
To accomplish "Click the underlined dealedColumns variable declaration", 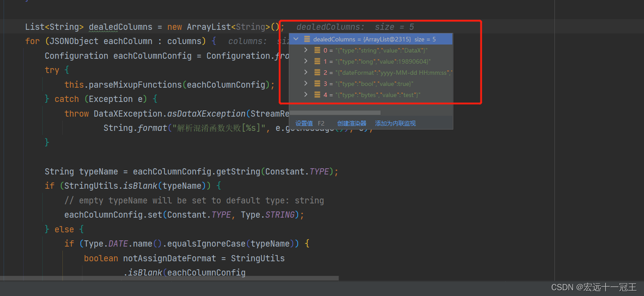I will [x=120, y=27].
